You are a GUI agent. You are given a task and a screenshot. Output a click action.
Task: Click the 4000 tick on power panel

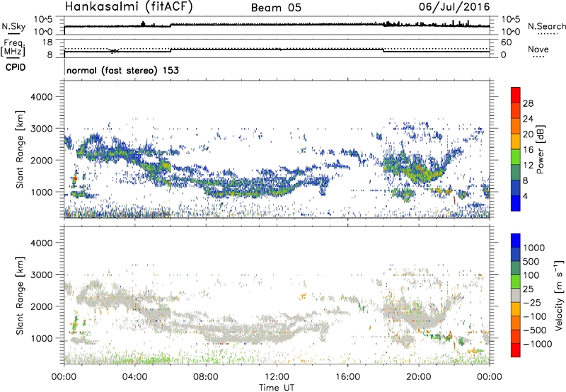click(42, 97)
